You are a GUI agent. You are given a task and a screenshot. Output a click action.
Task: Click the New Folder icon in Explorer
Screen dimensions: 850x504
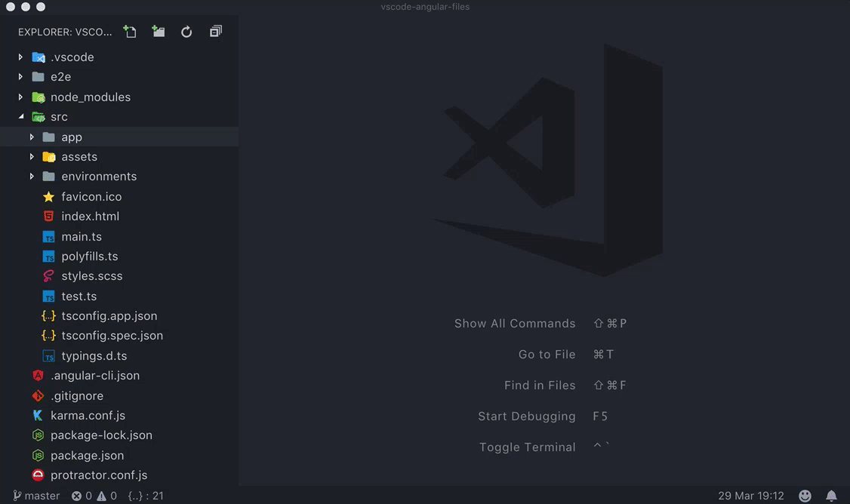point(159,32)
